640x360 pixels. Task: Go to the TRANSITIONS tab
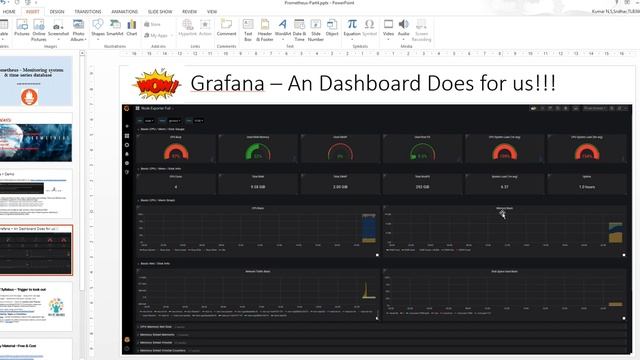(x=88, y=12)
